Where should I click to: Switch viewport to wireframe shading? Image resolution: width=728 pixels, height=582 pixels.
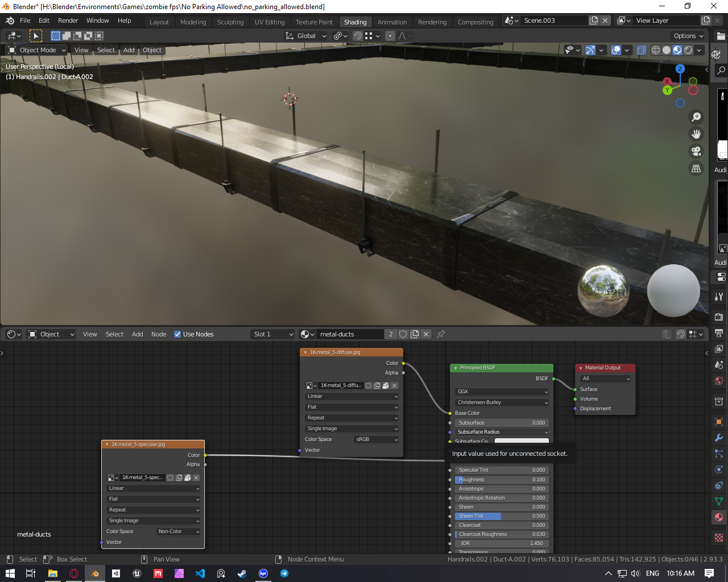pos(656,50)
